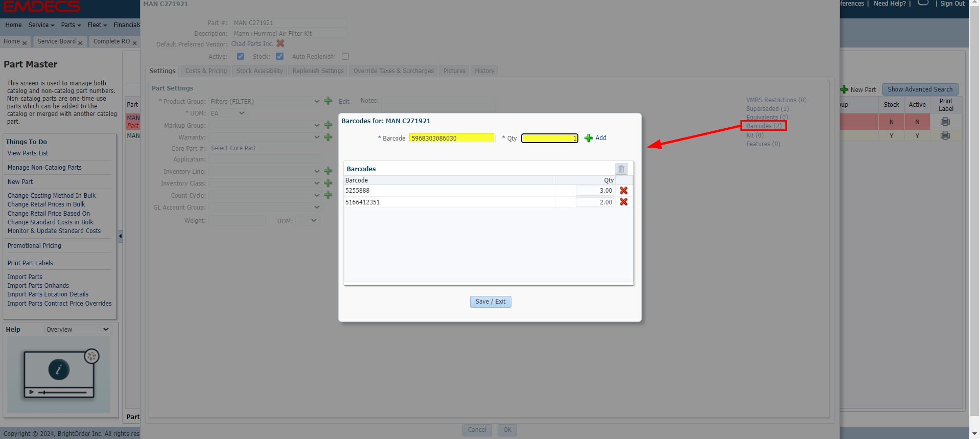Collapse the left sidebar panel handle
This screenshot has height=439, width=980.
pyautogui.click(x=121, y=236)
